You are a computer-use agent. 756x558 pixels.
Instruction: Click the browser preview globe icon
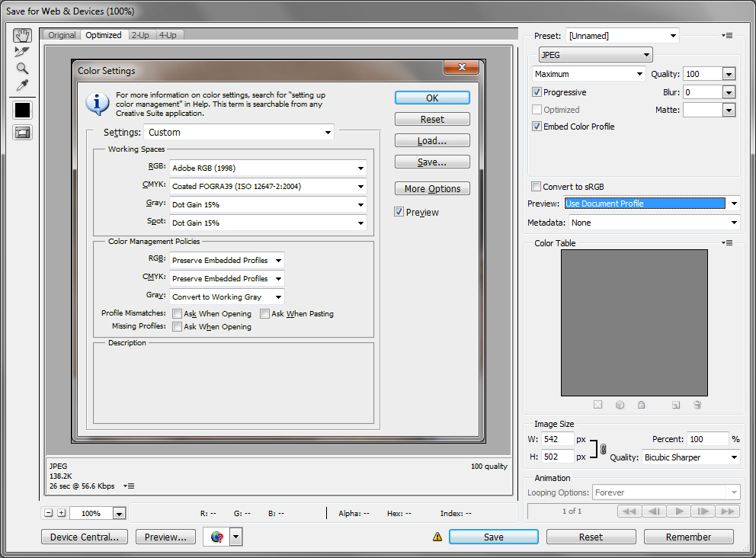(x=217, y=537)
